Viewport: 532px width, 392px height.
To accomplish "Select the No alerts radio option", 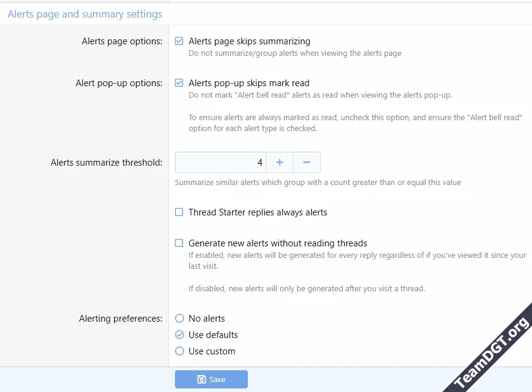I will tap(179, 319).
